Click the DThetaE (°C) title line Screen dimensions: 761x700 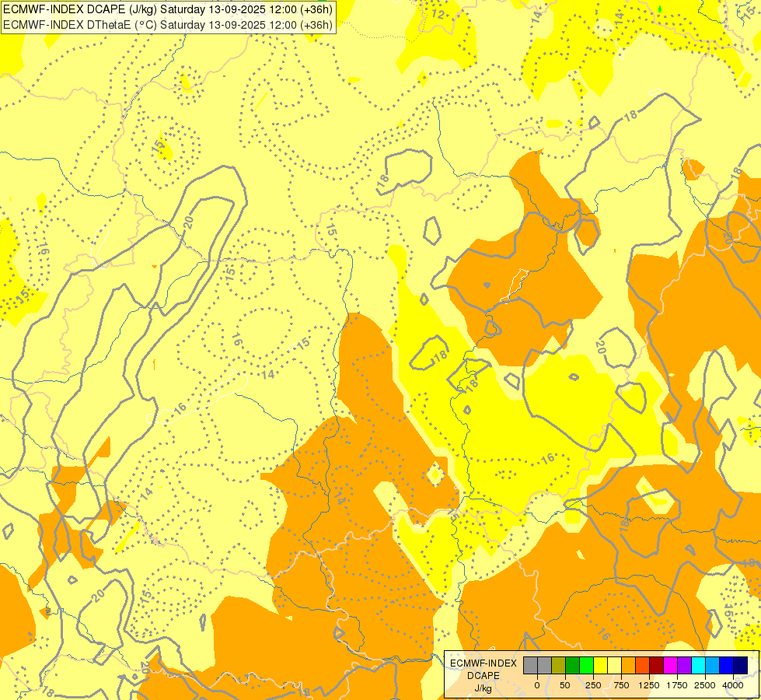(x=167, y=25)
